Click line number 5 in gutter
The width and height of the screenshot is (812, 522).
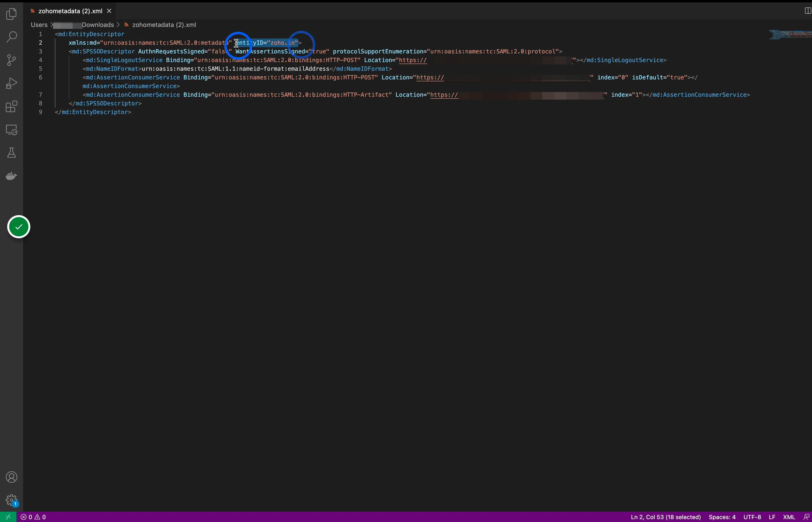click(40, 69)
